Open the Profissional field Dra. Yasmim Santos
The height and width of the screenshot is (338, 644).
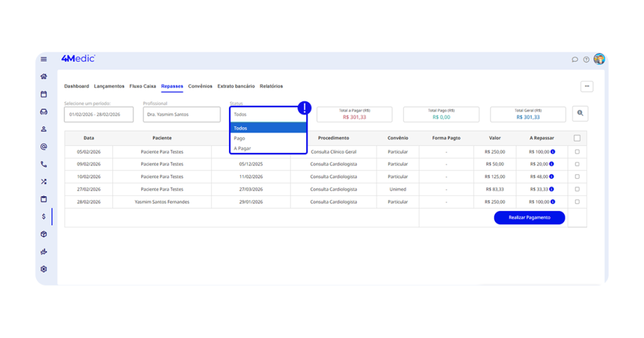[x=181, y=115]
